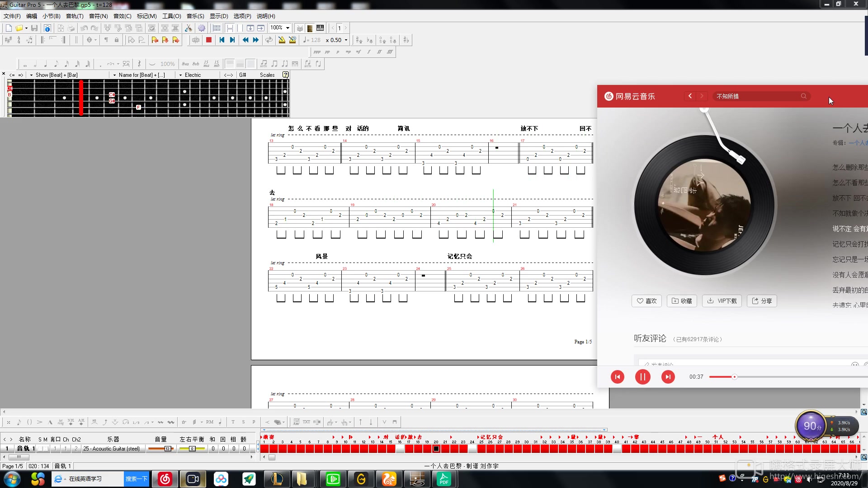868x488 pixels.
Task: Jump to last bar playback button
Action: click(x=232, y=40)
